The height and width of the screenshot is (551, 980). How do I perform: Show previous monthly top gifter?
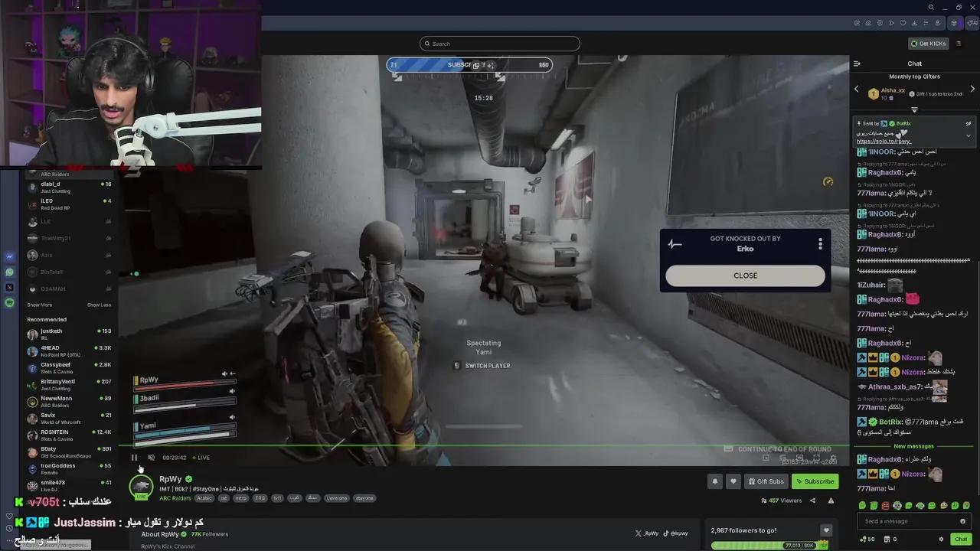coord(857,90)
